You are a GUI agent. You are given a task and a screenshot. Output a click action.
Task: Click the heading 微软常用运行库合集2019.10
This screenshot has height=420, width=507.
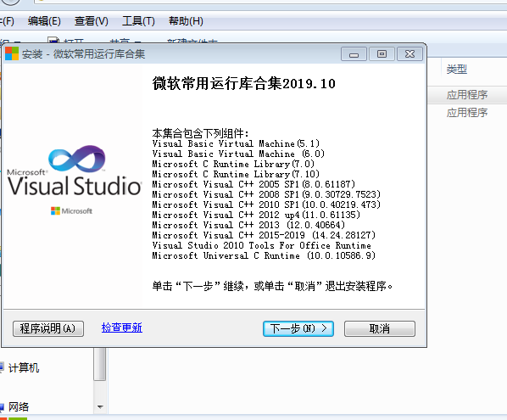click(x=244, y=84)
